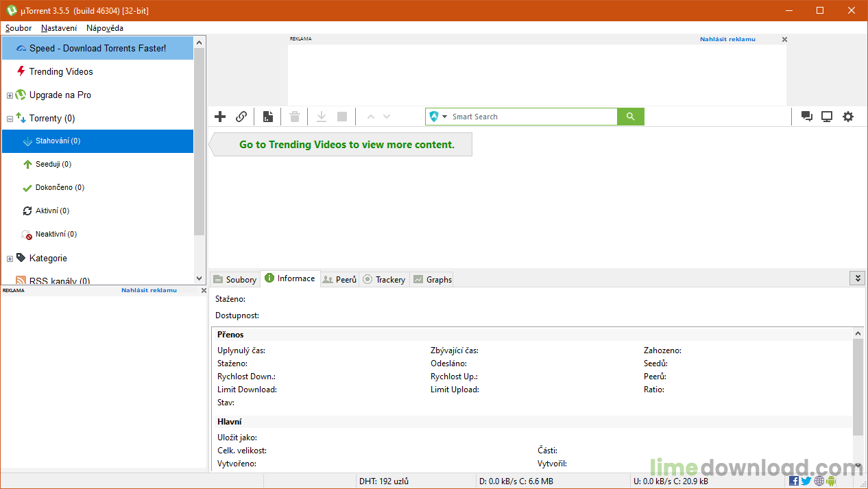Click the Dostupnost: label
The image size is (868, 489).
(237, 315)
